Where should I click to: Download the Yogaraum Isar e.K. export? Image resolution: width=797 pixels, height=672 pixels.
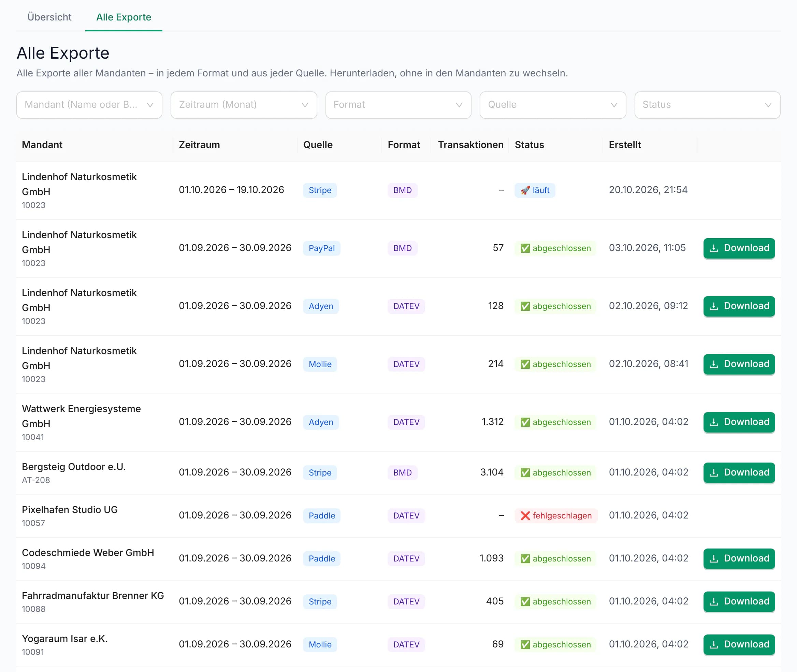[739, 645]
